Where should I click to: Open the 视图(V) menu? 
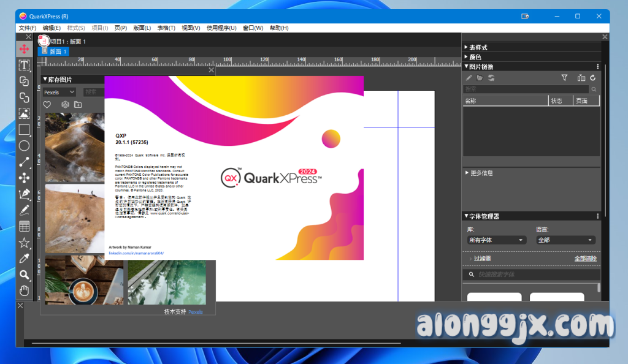click(191, 28)
